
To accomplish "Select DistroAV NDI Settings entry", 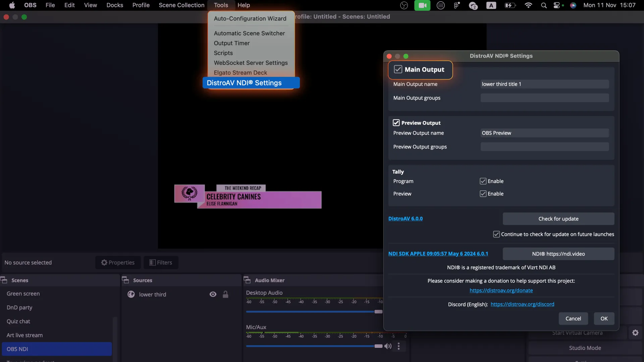I will pos(251,83).
